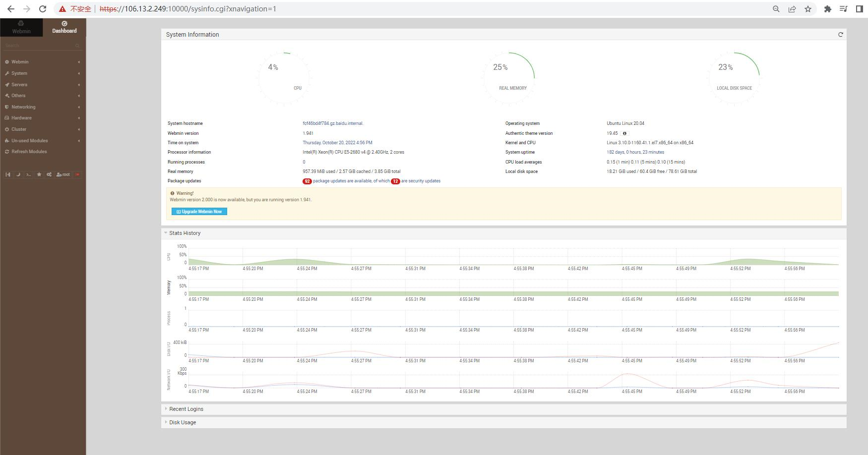Expand the Recent Logins section

(186, 409)
